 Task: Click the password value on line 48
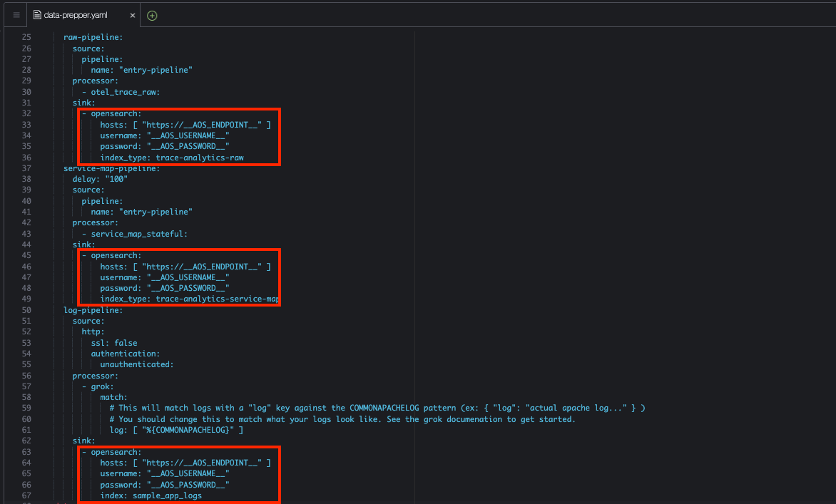coord(188,288)
